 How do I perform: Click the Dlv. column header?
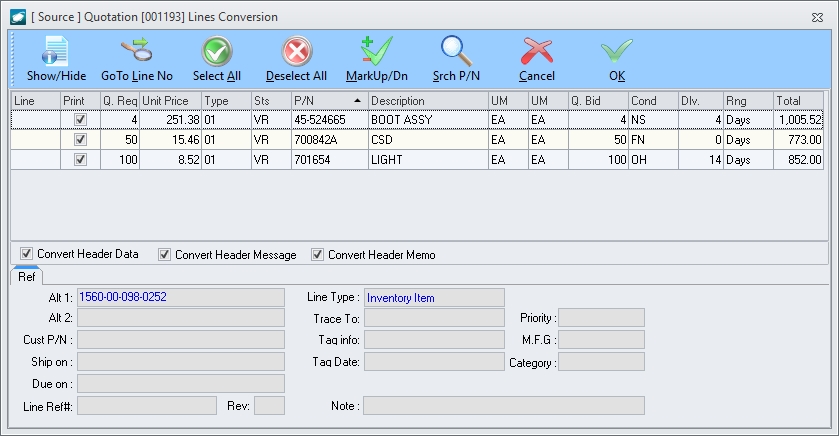pos(700,101)
